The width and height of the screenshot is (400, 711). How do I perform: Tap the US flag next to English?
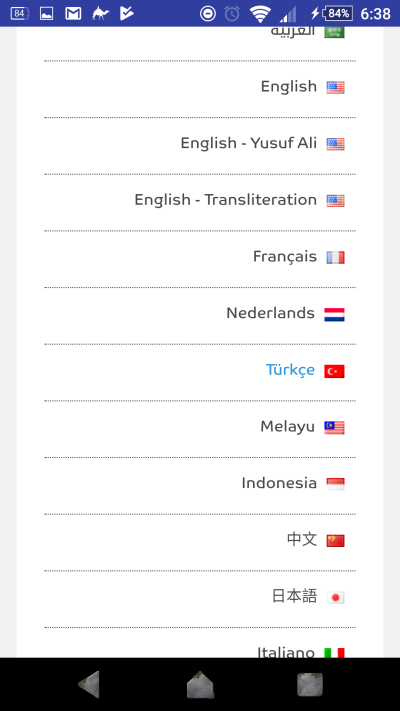coord(335,87)
